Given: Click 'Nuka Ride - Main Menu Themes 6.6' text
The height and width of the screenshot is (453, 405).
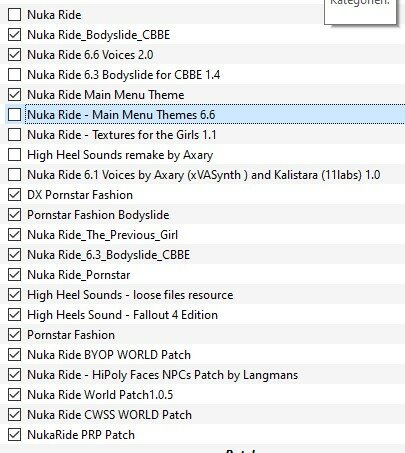Looking at the screenshot, I should point(121,115).
